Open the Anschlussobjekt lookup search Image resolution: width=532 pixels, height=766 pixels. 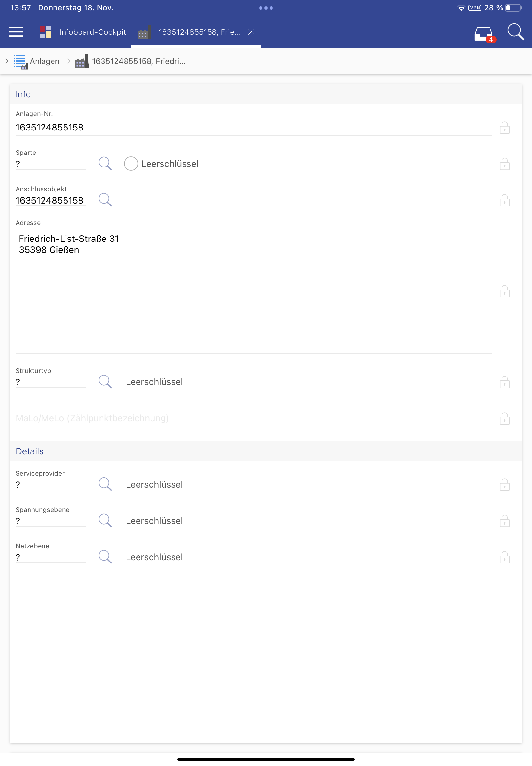(x=105, y=200)
